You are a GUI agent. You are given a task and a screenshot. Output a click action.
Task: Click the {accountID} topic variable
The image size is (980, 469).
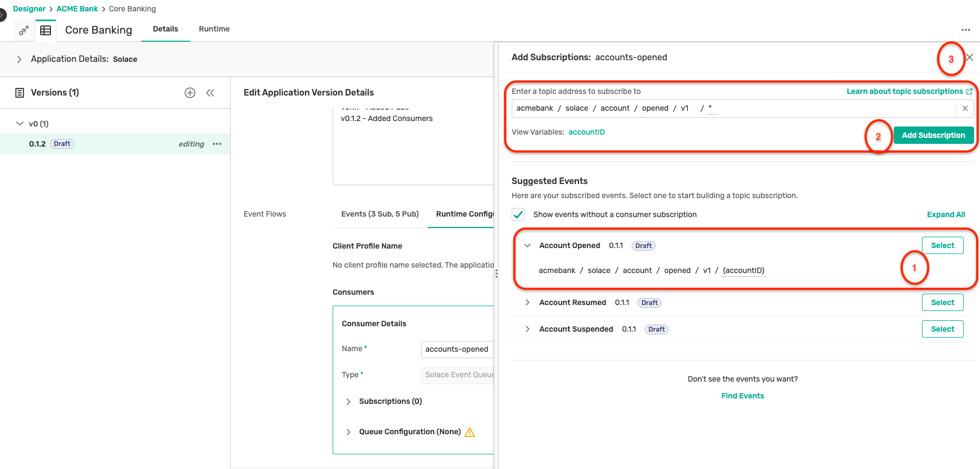click(743, 270)
